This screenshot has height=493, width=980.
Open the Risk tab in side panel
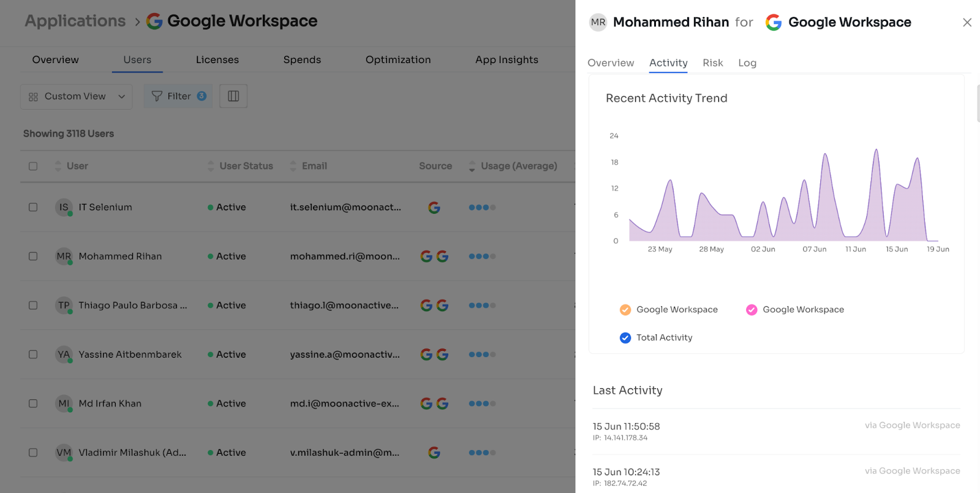(x=713, y=63)
